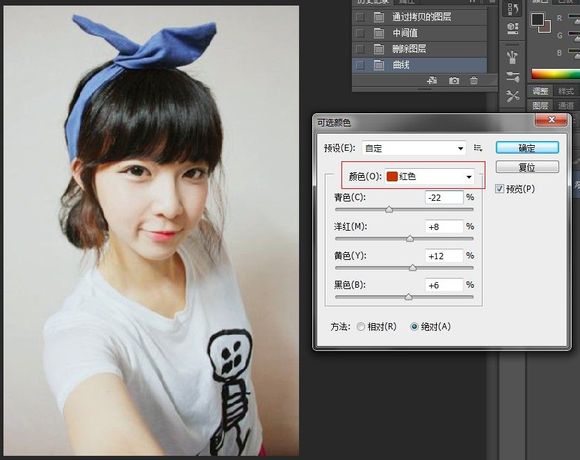
Task: Click the 洋红 value field showing +8
Action: click(444, 227)
